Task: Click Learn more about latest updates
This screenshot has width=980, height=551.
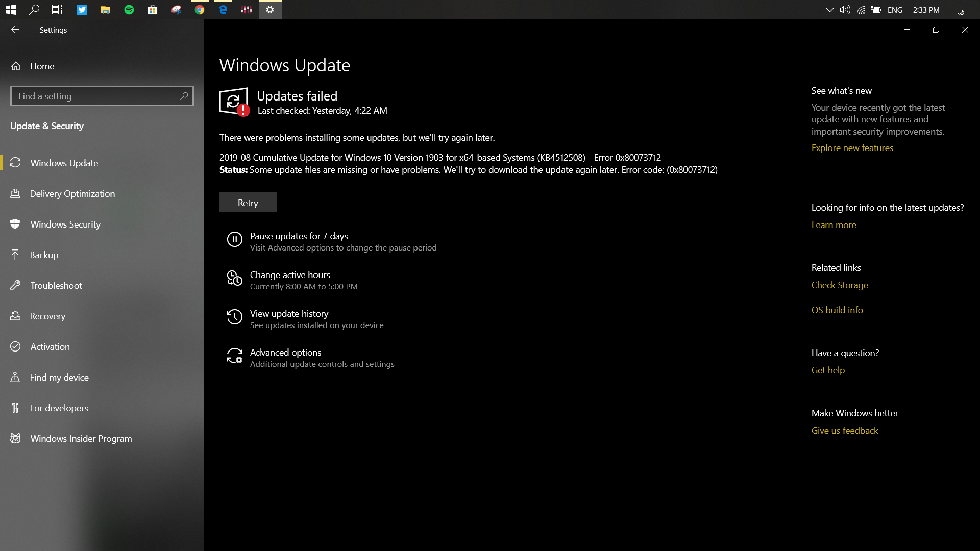Action: coord(834,224)
